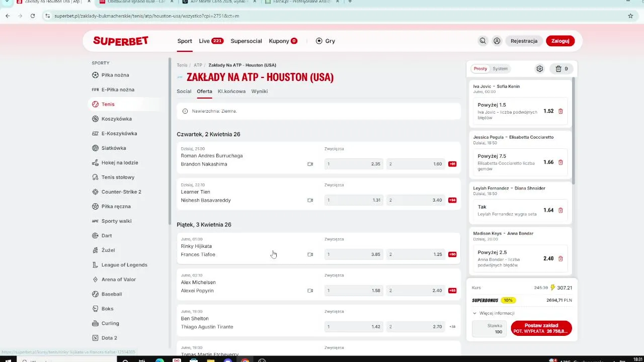644x362 pixels.
Task: Expand Więcej informacji in bet slip
Action: pyautogui.click(x=493, y=313)
